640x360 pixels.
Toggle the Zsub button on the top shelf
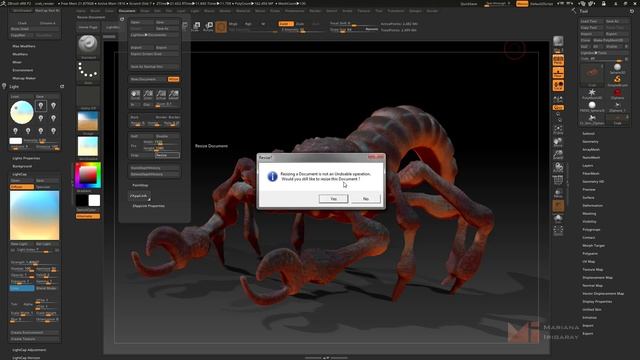(300, 24)
